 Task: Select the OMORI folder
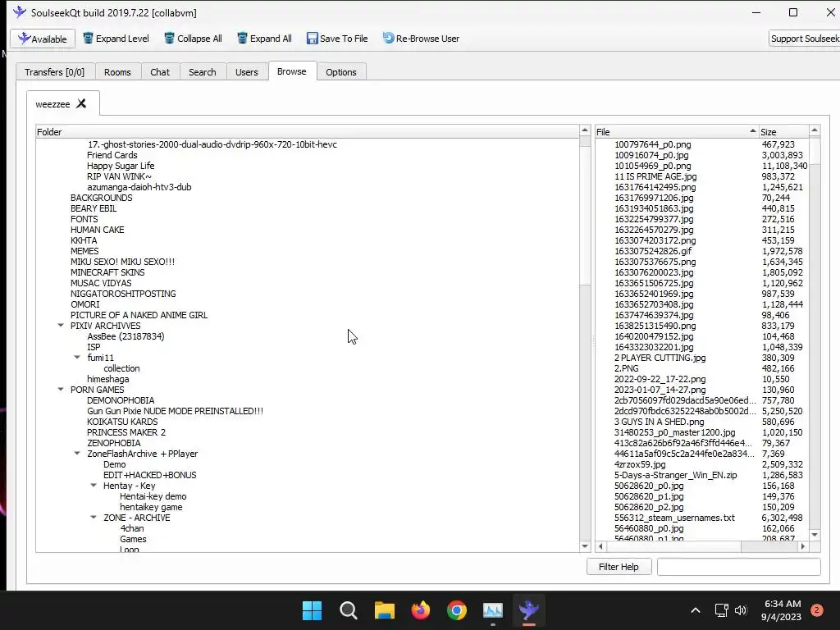84,304
